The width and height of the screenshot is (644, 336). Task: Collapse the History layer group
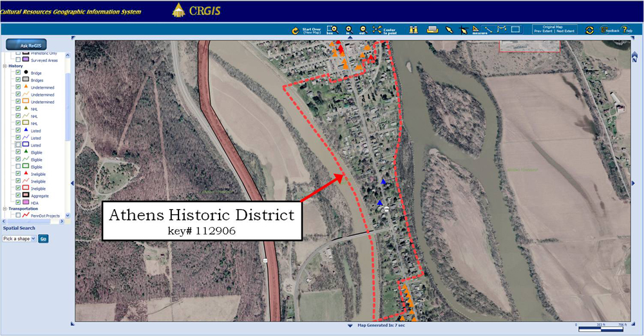click(5, 66)
